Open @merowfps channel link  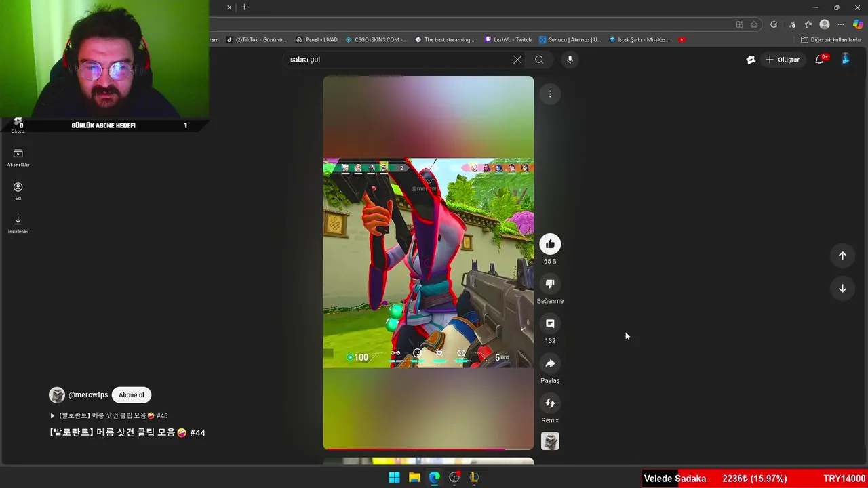pos(88,395)
